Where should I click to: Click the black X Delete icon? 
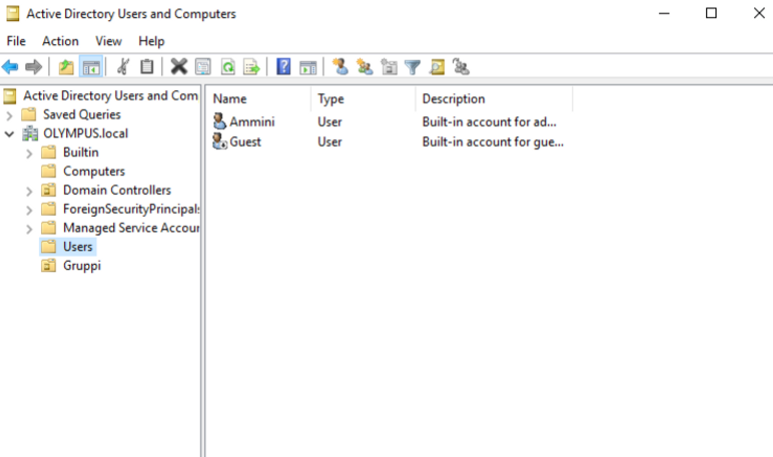pyautogui.click(x=179, y=67)
